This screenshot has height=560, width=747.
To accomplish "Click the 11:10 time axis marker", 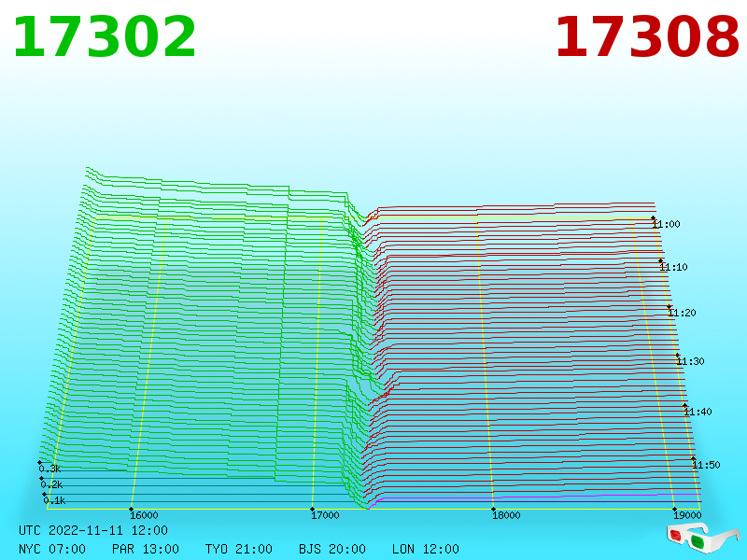I will (x=673, y=267).
